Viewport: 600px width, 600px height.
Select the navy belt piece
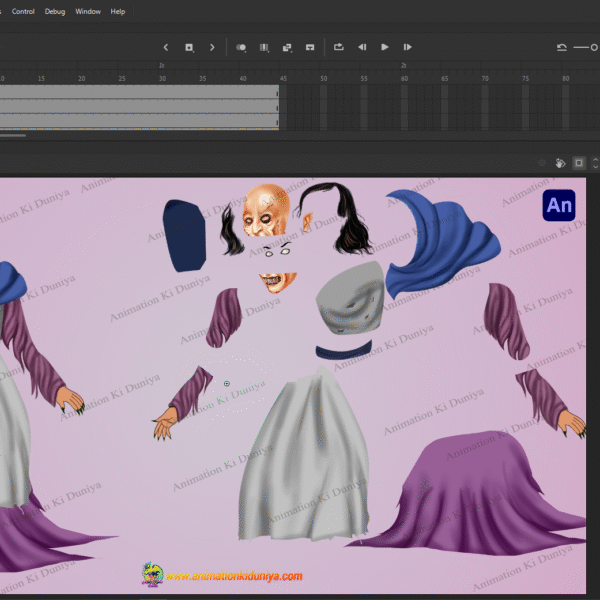pos(344,351)
